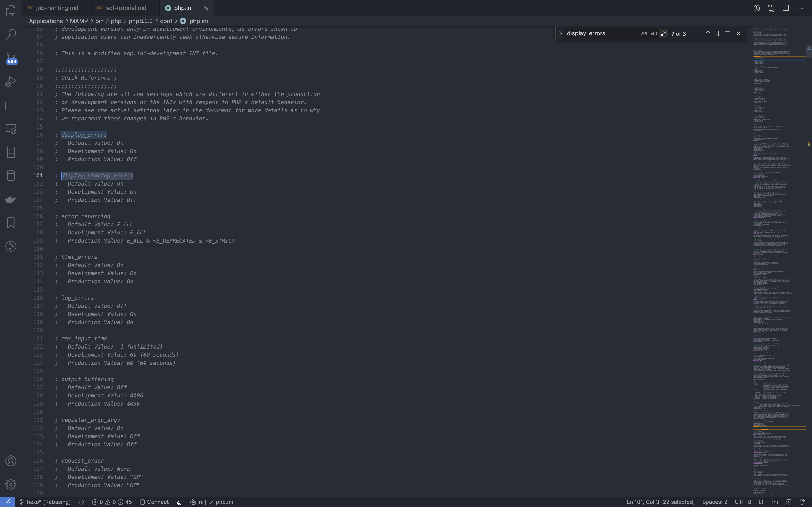Screen dimensions: 812x507
Task: Switch to the job-hunting.md tab
Action: coord(57,8)
